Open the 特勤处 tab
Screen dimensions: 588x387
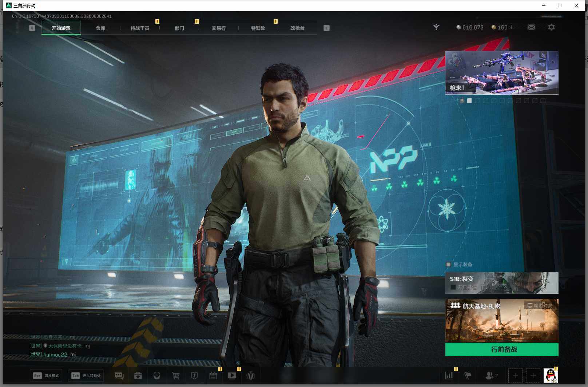pyautogui.click(x=258, y=28)
